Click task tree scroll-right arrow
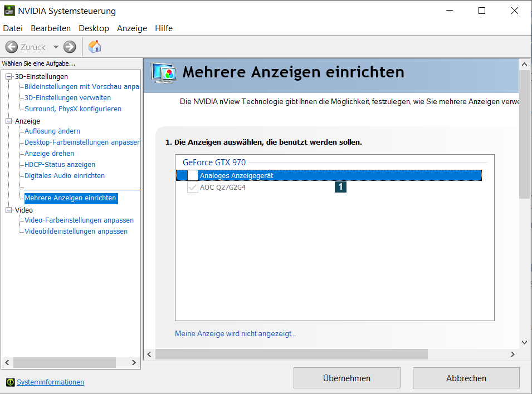Viewport: 532px width, 394px height. (x=134, y=362)
